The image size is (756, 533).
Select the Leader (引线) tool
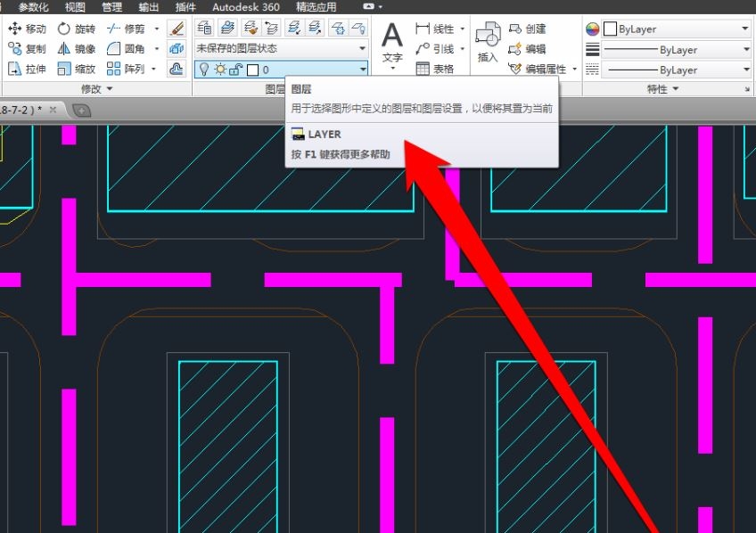click(434, 49)
